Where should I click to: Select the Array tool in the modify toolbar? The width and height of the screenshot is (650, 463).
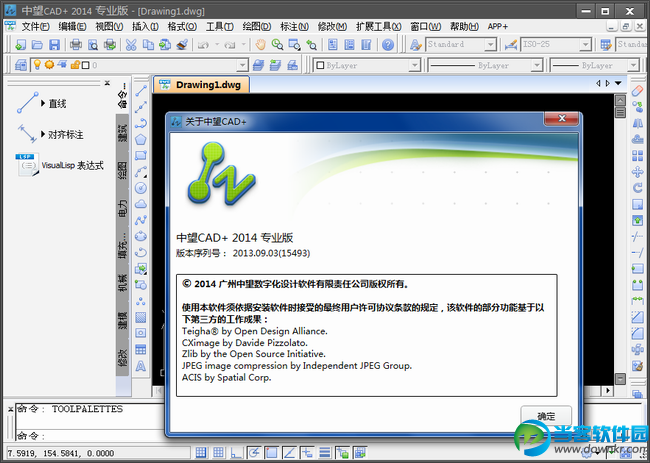click(637, 155)
